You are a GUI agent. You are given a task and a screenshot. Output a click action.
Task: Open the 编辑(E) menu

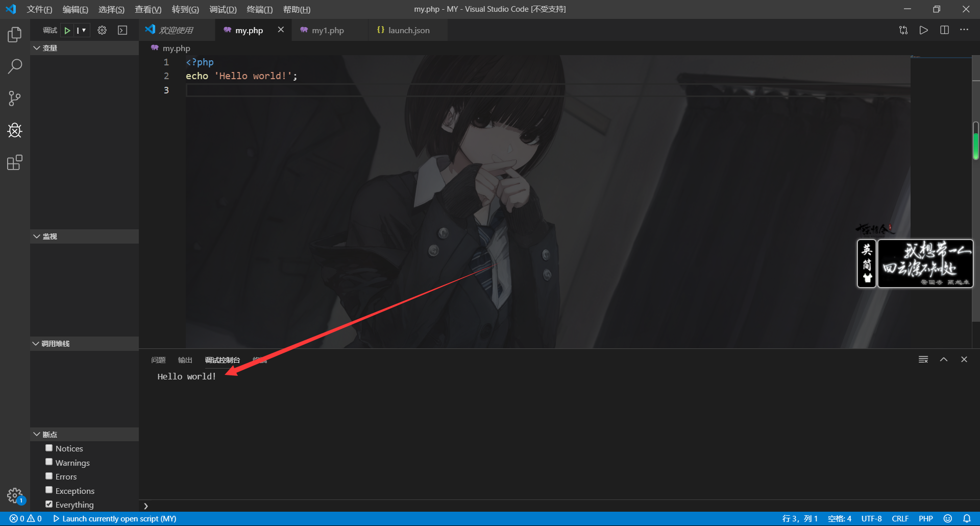(x=76, y=9)
